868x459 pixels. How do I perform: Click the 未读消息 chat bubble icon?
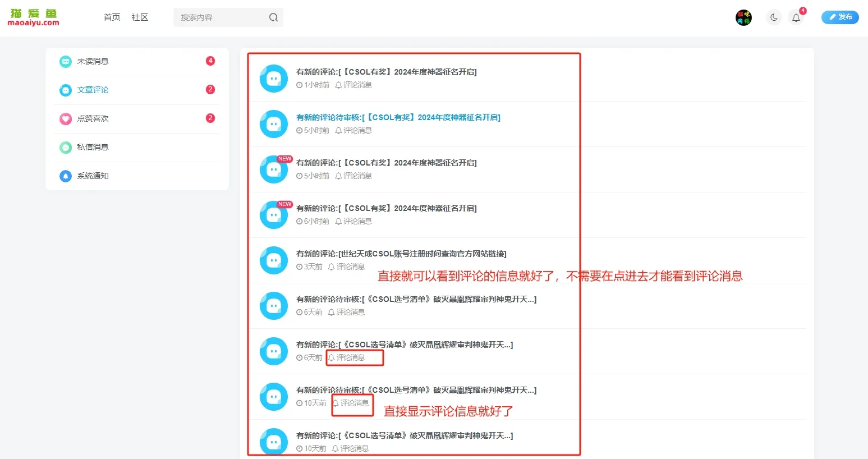click(x=66, y=61)
